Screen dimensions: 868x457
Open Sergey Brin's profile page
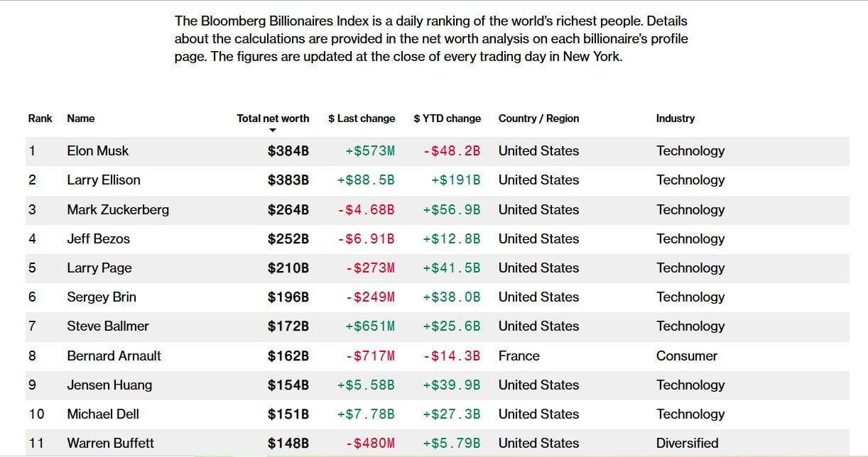click(x=102, y=297)
